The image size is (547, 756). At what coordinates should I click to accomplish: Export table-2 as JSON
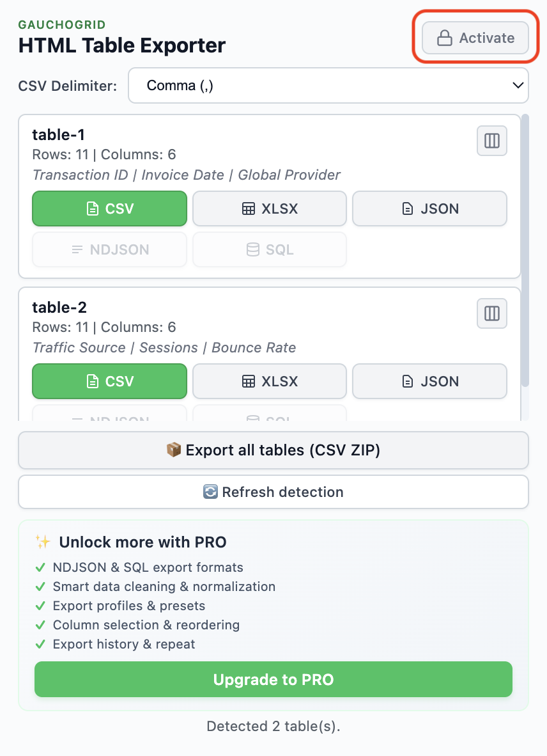(x=429, y=381)
